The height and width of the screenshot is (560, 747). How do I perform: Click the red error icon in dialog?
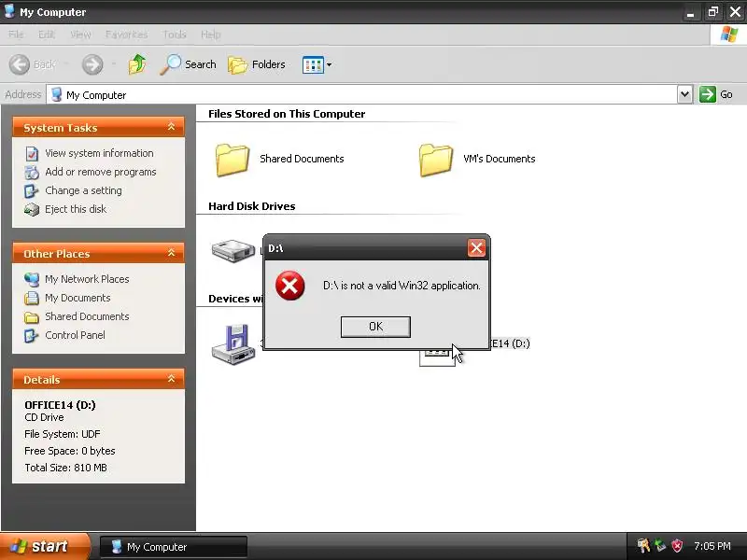pos(289,286)
